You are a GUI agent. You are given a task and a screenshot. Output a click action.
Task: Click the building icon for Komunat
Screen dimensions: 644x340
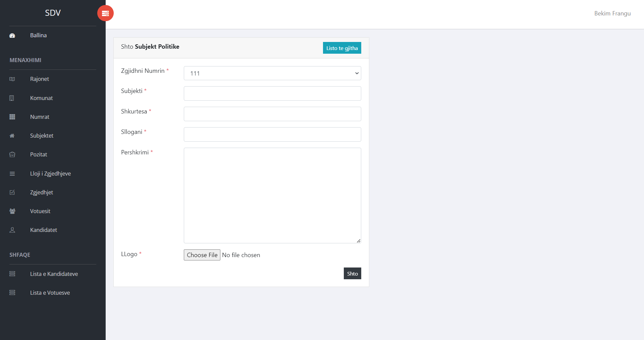(12, 98)
